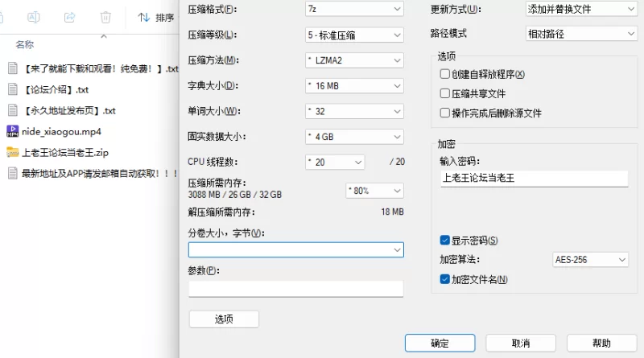Click the 名称 column header
The height and width of the screenshot is (358, 644).
click(25, 45)
